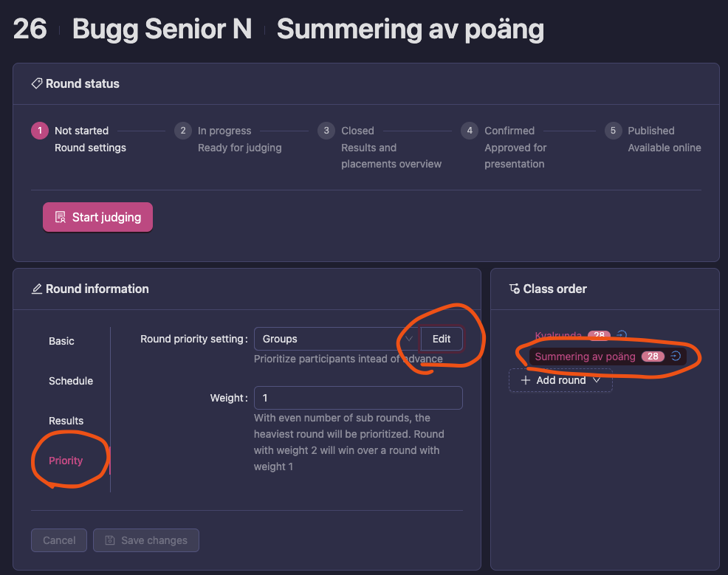
Task: Click the arrow icon beside Summering av poäng
Action: pos(675,357)
